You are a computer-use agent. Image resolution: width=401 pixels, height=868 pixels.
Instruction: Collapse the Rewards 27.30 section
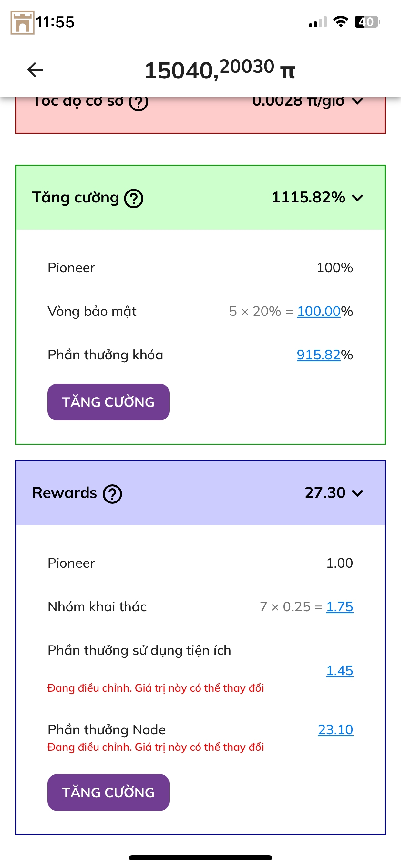(x=357, y=493)
